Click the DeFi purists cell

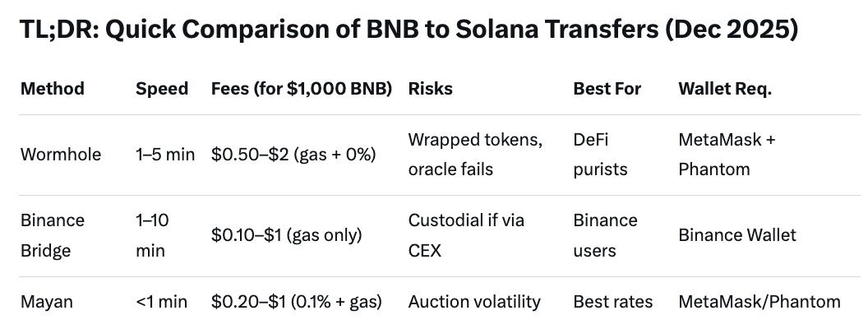click(600, 155)
